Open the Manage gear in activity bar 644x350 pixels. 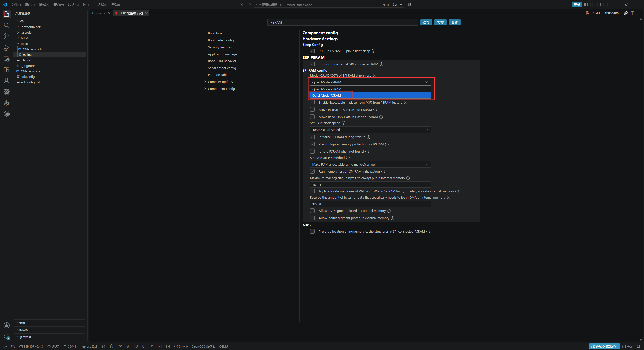7,336
